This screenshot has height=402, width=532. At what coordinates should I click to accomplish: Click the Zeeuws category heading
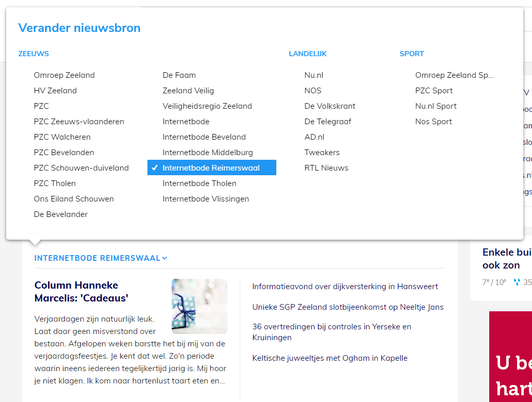click(34, 54)
